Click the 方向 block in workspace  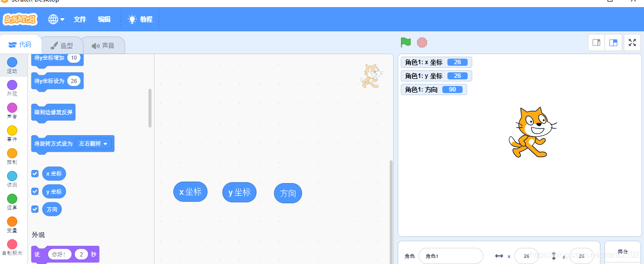(288, 193)
